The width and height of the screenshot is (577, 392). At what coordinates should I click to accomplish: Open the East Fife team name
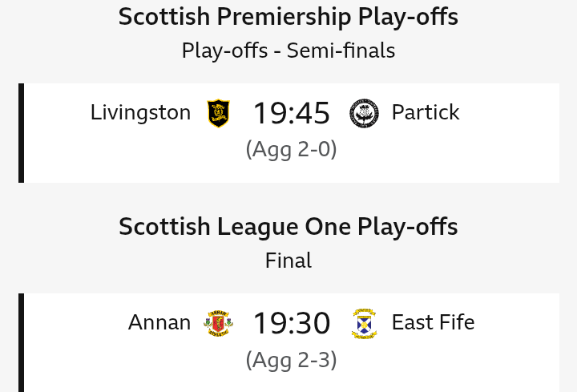tap(433, 322)
